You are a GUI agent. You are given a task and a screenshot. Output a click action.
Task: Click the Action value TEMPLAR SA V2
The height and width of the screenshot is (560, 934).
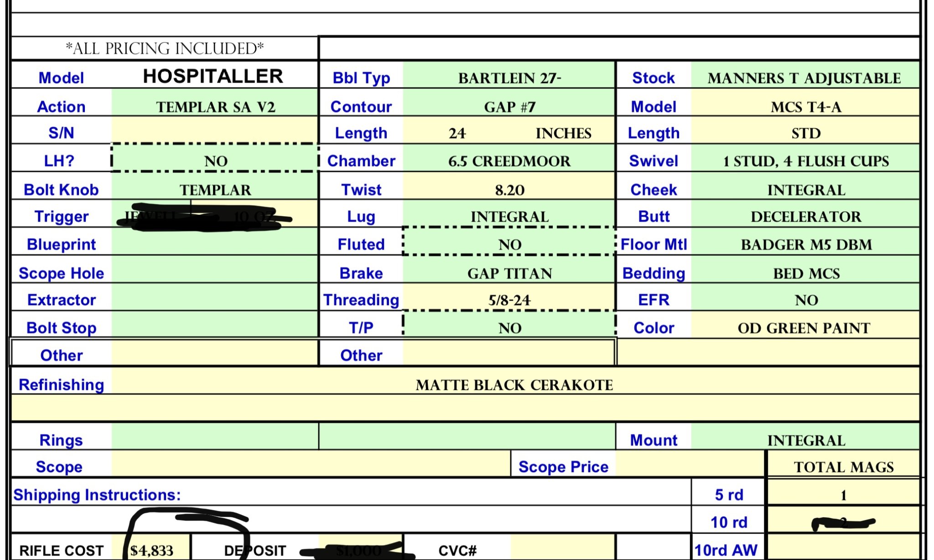point(215,107)
